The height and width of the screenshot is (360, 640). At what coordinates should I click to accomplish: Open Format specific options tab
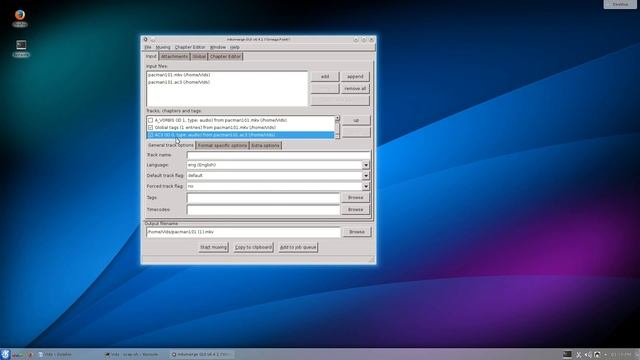click(222, 145)
